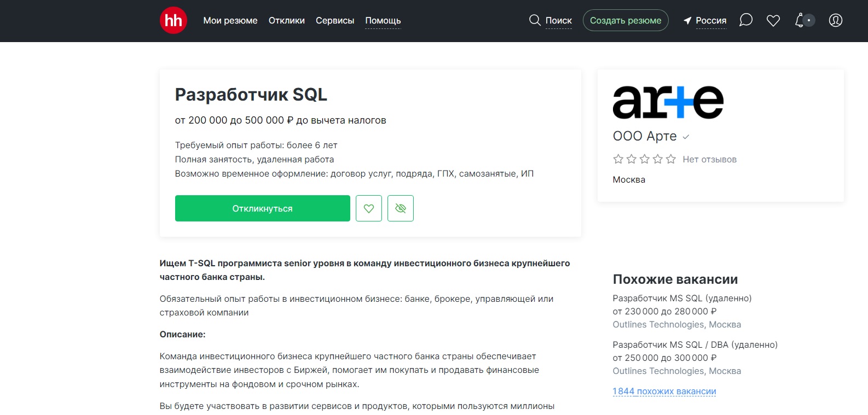868x415 pixels.
Task: Open the chat messages icon
Action: 746,20
